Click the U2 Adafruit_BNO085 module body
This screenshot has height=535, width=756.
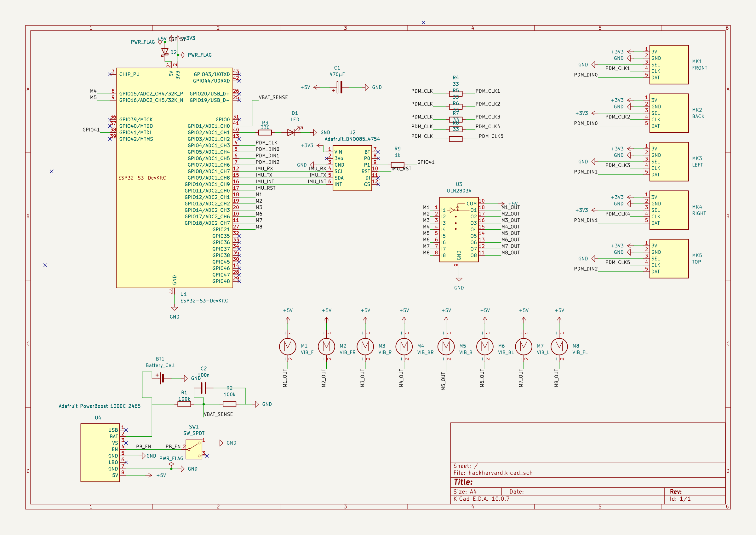352,168
